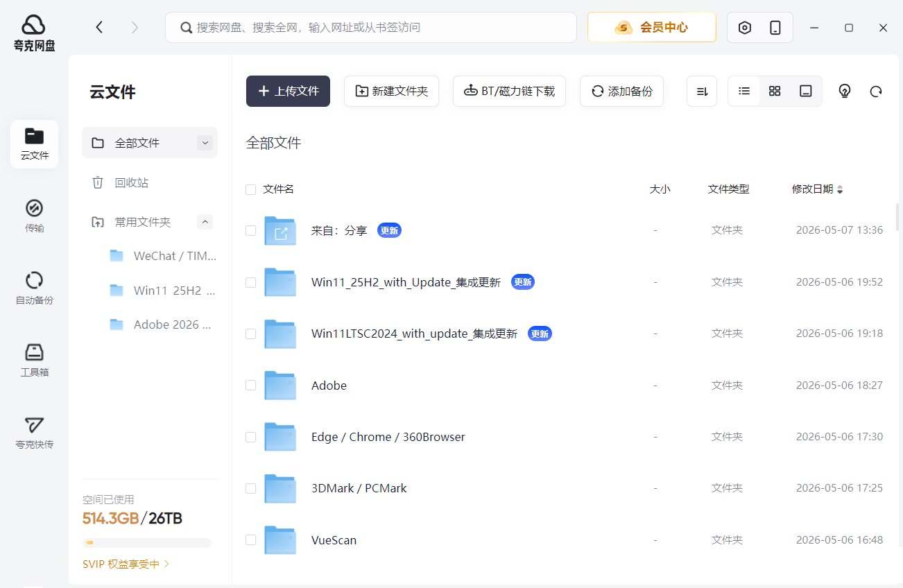Check the Win11_25H2_with_Update row checkbox
903x588 pixels.
[x=251, y=282]
